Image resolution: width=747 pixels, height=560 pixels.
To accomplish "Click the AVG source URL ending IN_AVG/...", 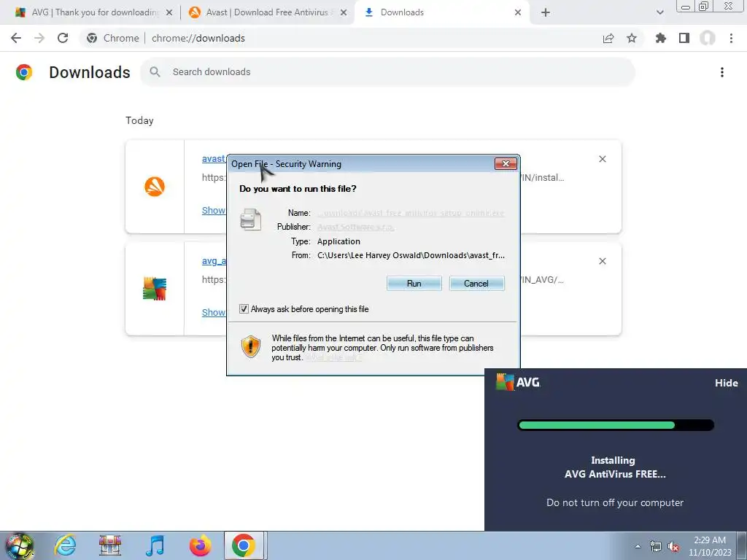I will (x=542, y=279).
